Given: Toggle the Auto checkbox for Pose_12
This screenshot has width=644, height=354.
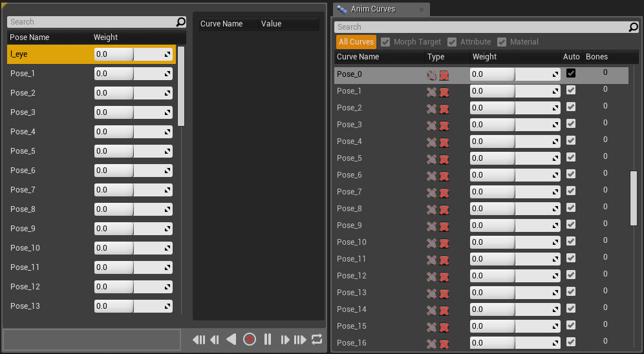Looking at the screenshot, I should point(571,275).
